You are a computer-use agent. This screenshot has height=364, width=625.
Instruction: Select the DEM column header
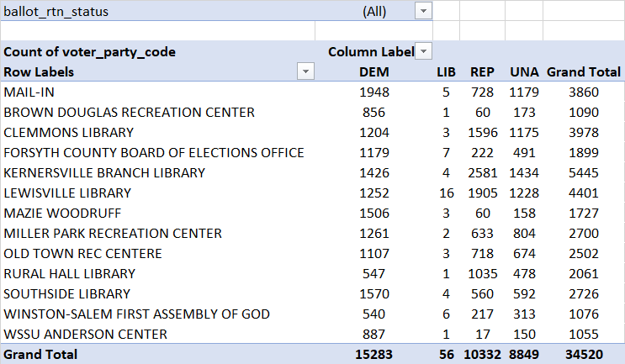point(373,72)
